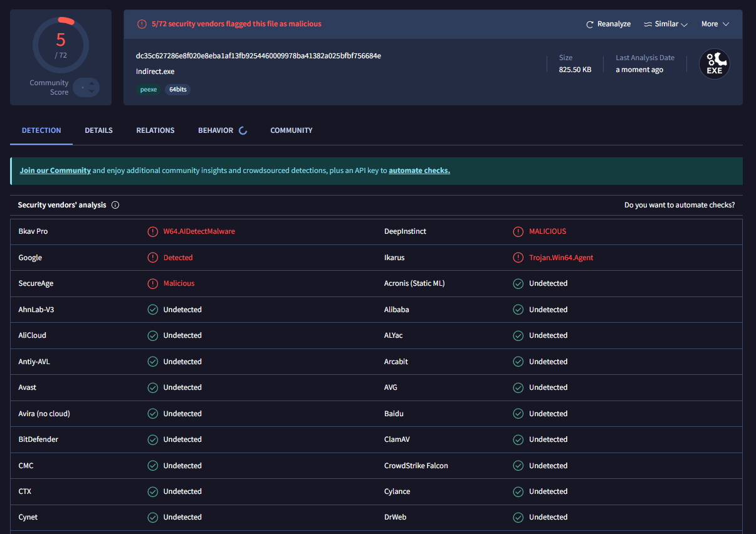Follow the Join our Community link

55,170
